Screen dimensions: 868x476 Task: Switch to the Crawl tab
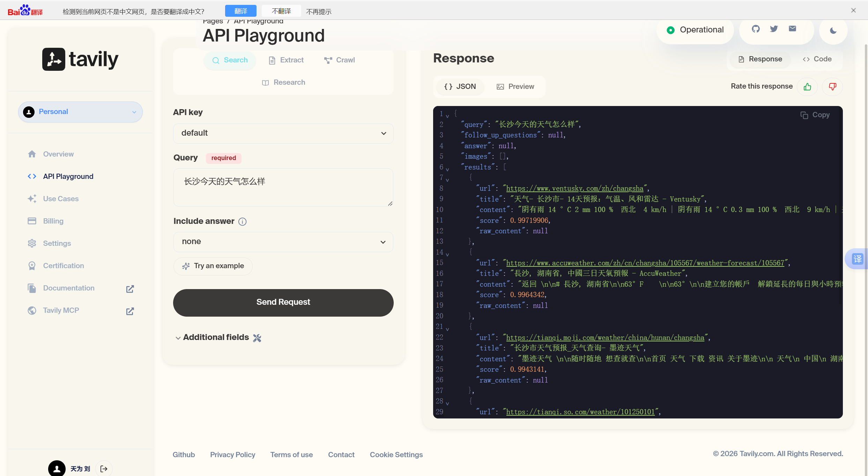pyautogui.click(x=339, y=60)
